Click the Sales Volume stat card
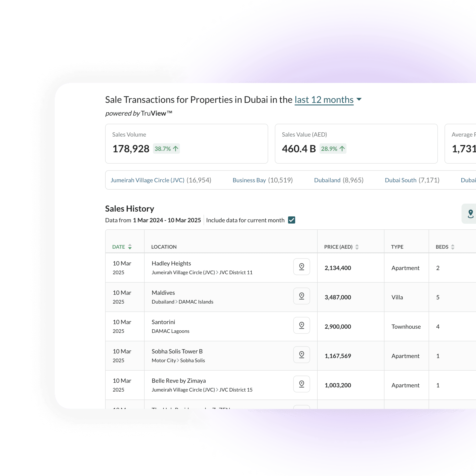Screen dimensions: 476x476 click(186, 144)
